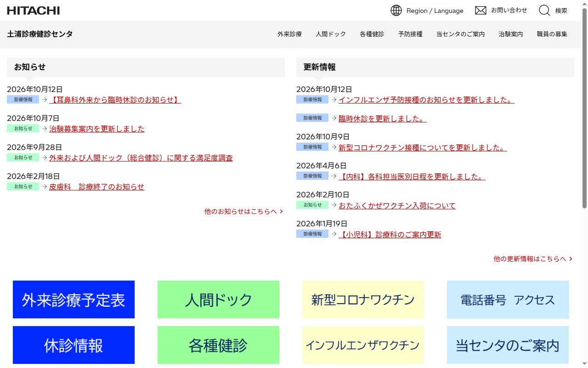Click 他の更新情報はこちらへ link

click(533, 259)
